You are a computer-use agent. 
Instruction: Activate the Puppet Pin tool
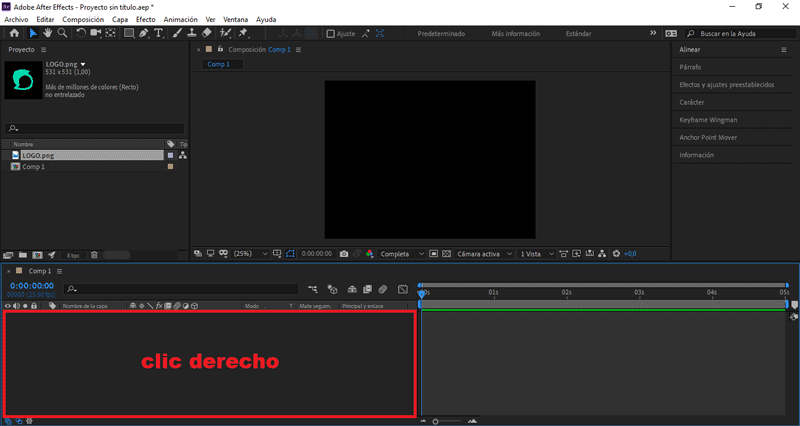pyautogui.click(x=240, y=33)
